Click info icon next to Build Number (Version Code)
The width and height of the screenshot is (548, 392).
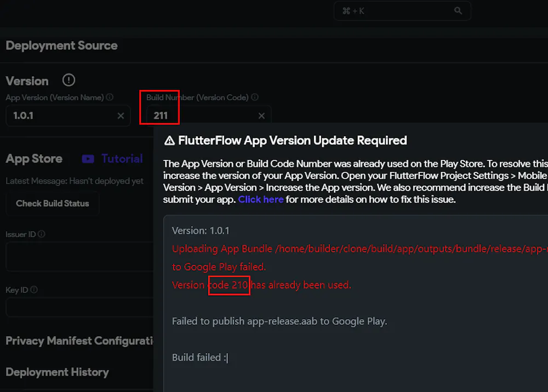(254, 97)
